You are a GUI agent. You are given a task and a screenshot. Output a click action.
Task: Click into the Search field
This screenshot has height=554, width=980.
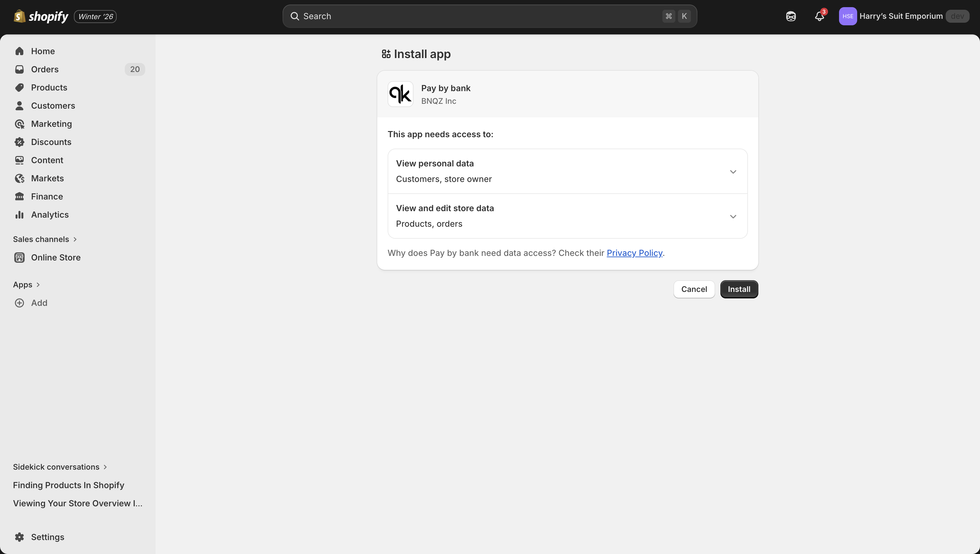click(437, 16)
